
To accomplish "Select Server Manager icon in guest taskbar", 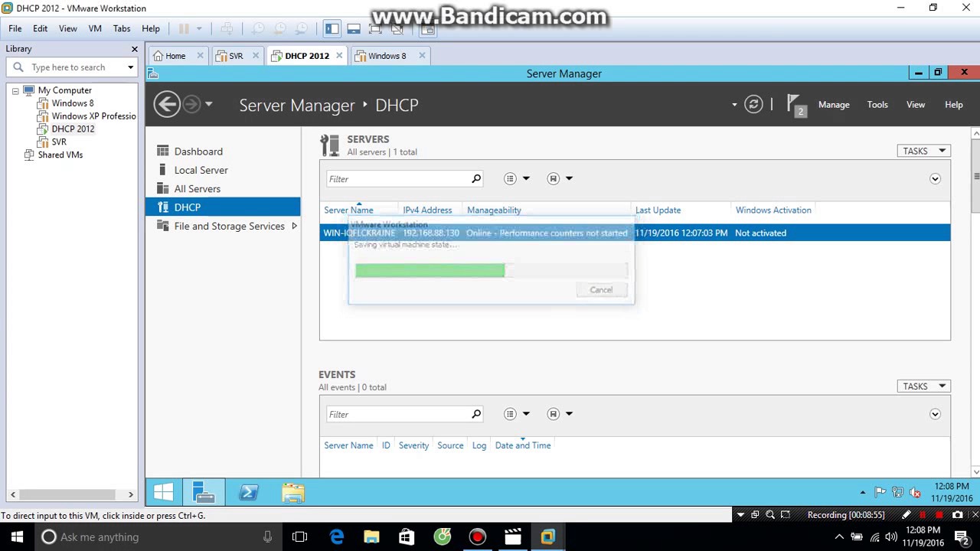I will (204, 492).
